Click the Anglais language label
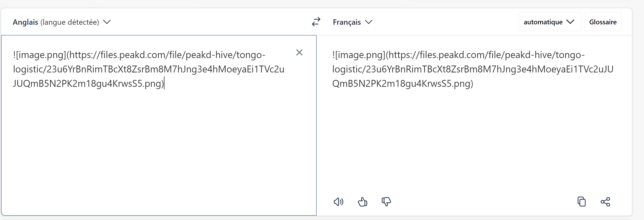 tap(25, 22)
